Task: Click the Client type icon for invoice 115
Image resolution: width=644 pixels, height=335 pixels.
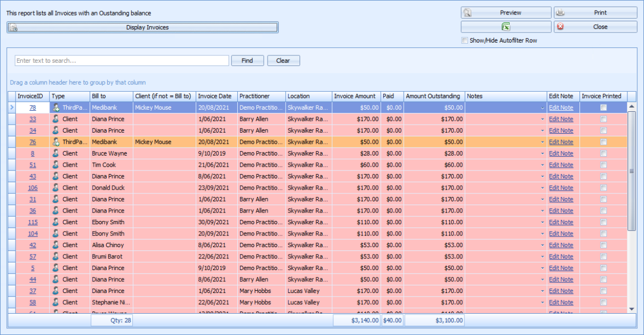Action: [55, 222]
